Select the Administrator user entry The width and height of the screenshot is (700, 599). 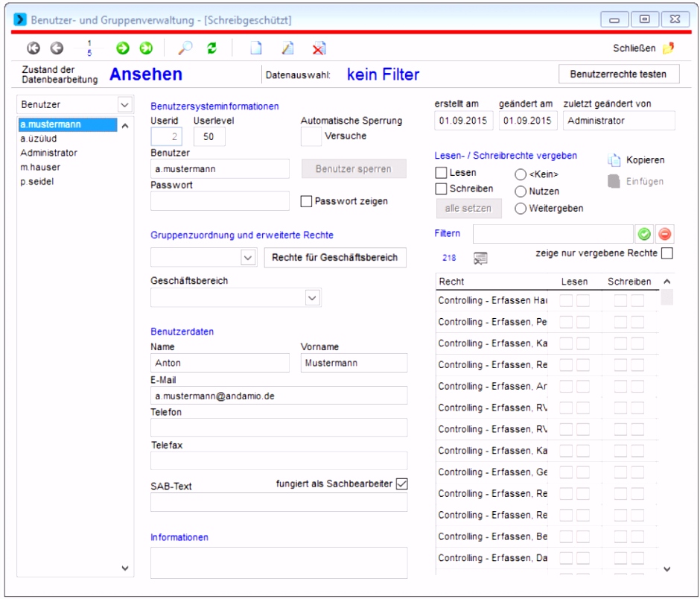pyautogui.click(x=68, y=153)
